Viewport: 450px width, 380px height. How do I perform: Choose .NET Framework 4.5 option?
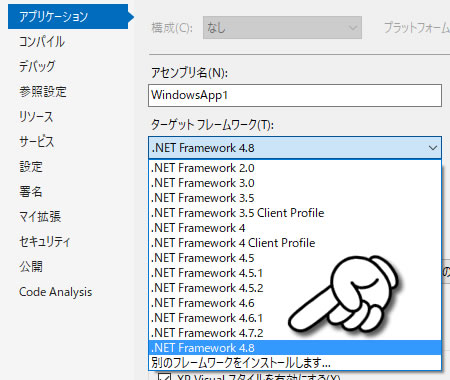click(295, 258)
